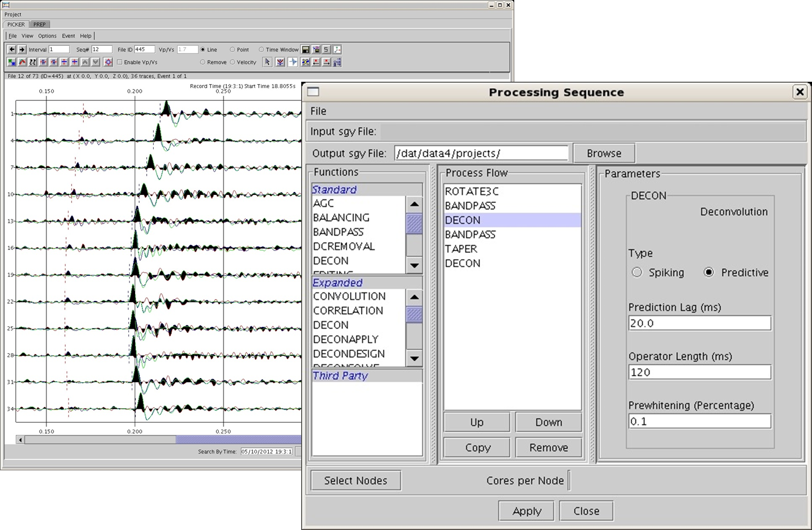Viewport: 812px width, 530px height.
Task: Click the floppy disk save icon
Action: point(306,50)
